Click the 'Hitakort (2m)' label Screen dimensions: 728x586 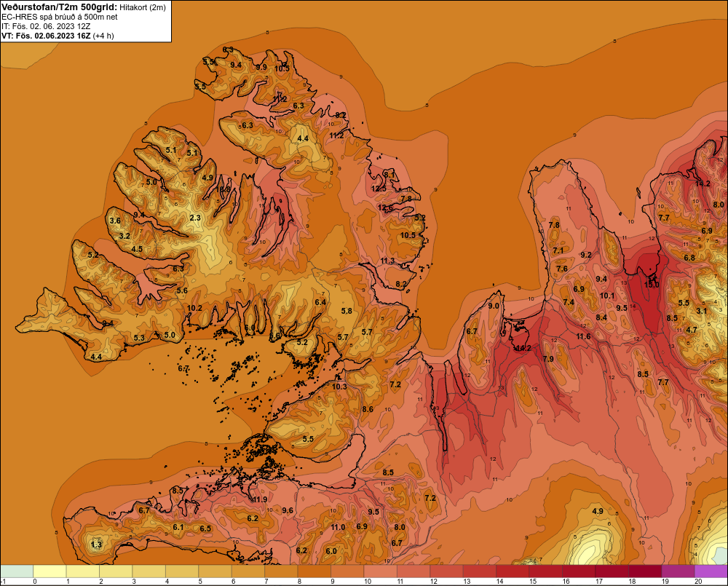point(143,7)
